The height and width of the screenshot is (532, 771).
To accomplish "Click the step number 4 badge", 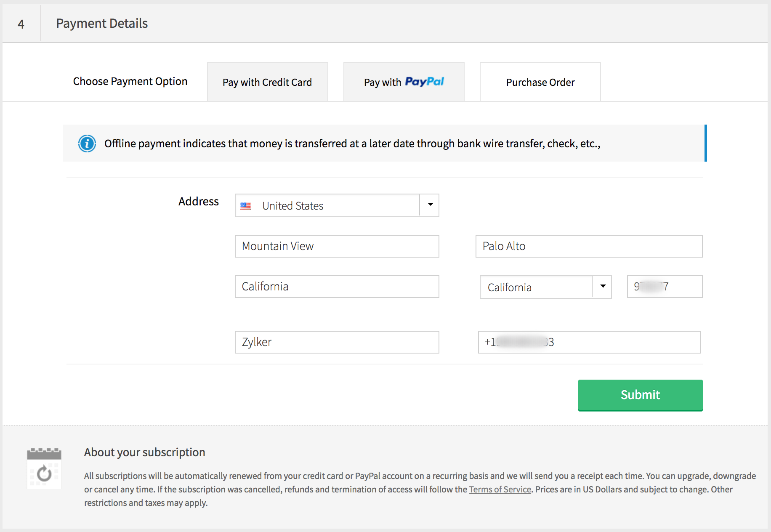I will pyautogui.click(x=21, y=24).
